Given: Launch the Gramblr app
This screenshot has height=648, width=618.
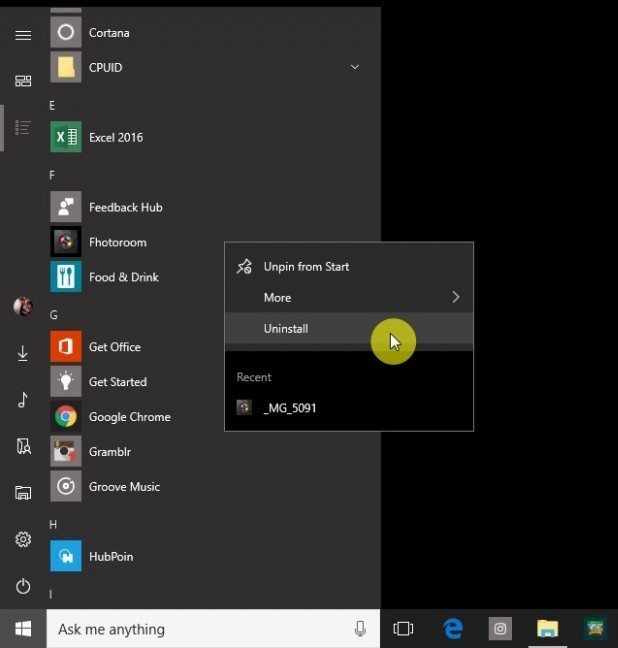Looking at the screenshot, I should (109, 452).
